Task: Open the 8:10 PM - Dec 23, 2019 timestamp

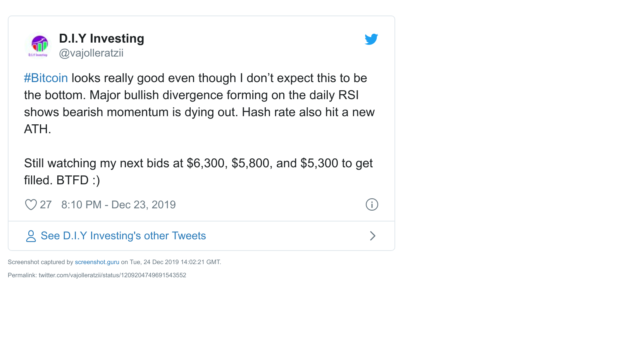Action: 119,204
